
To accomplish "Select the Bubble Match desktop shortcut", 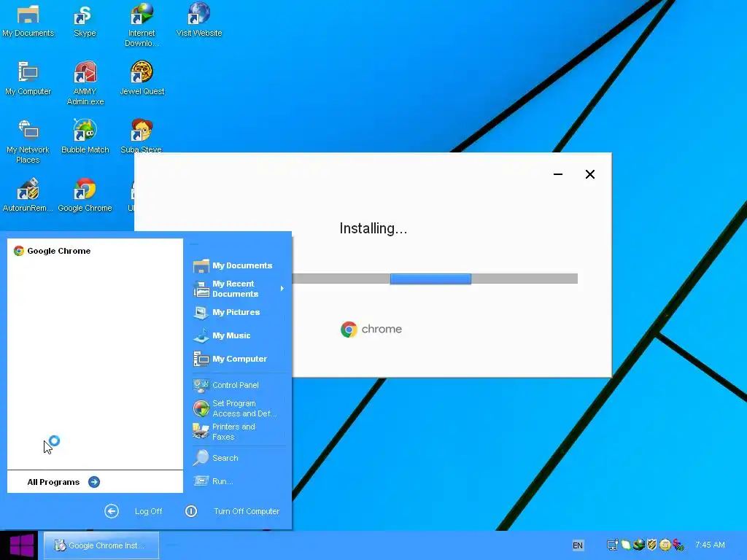I will tap(85, 137).
